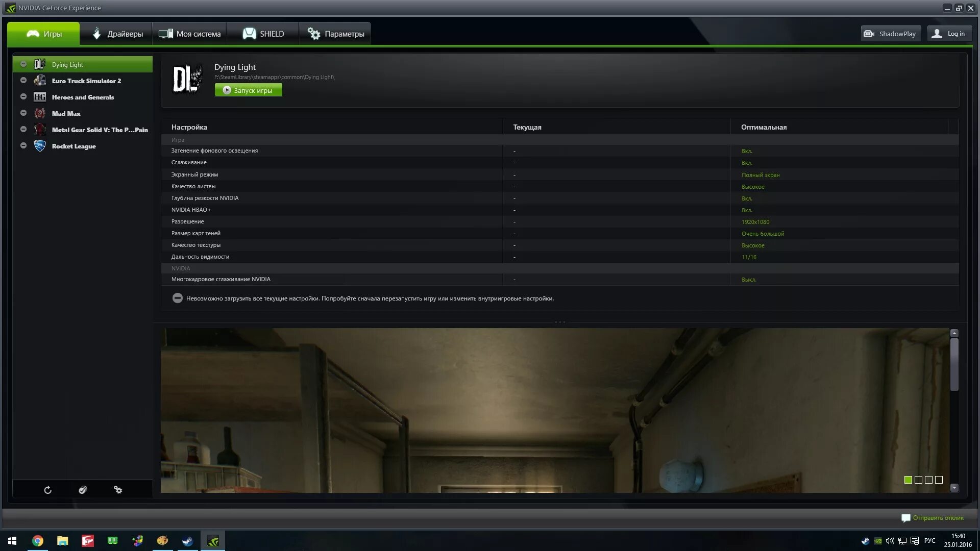This screenshot has height=551, width=980.
Task: Click the РУС language indicator in taskbar
Action: [x=929, y=541]
